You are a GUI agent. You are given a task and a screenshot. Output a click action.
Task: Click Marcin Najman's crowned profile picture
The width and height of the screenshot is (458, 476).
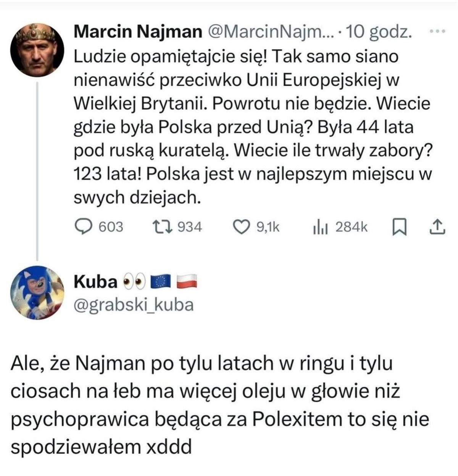(x=37, y=50)
